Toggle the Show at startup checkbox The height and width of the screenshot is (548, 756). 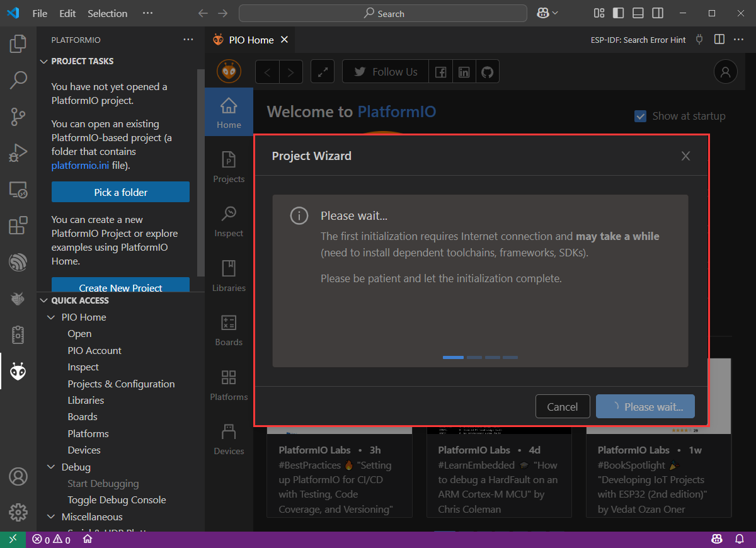point(640,116)
